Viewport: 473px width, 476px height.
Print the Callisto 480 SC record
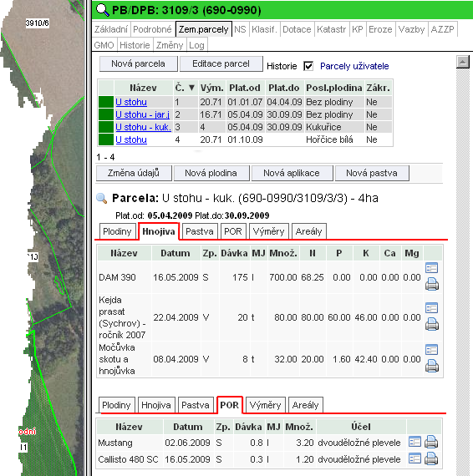tap(431, 458)
